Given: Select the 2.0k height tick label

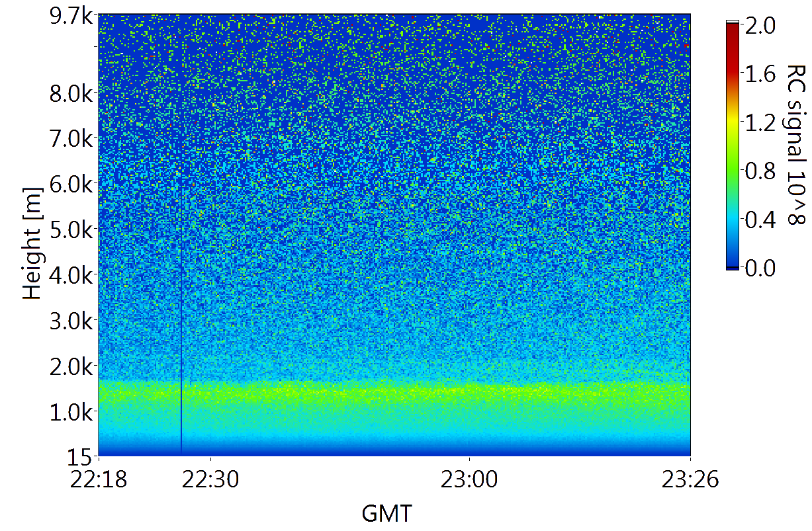Looking at the screenshot, I should pyautogui.click(x=71, y=366).
